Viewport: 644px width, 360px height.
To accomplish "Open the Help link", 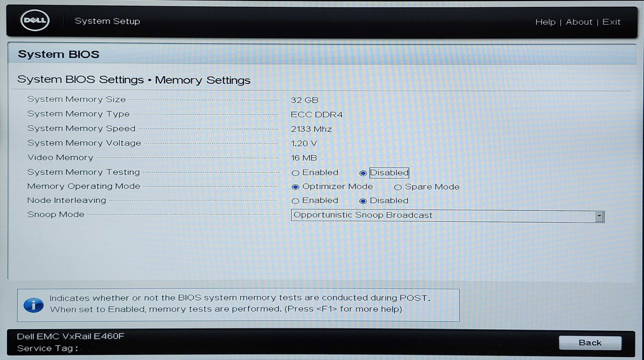I will (545, 22).
